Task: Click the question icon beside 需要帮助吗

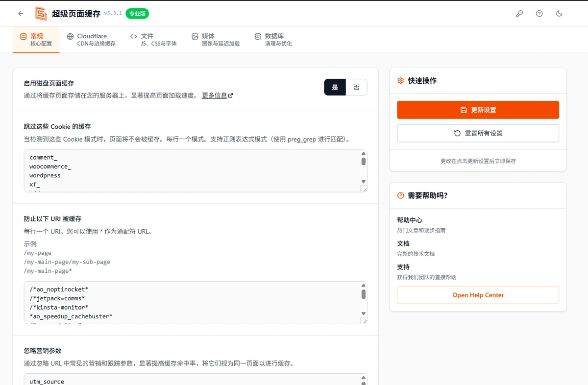Action: (401, 195)
